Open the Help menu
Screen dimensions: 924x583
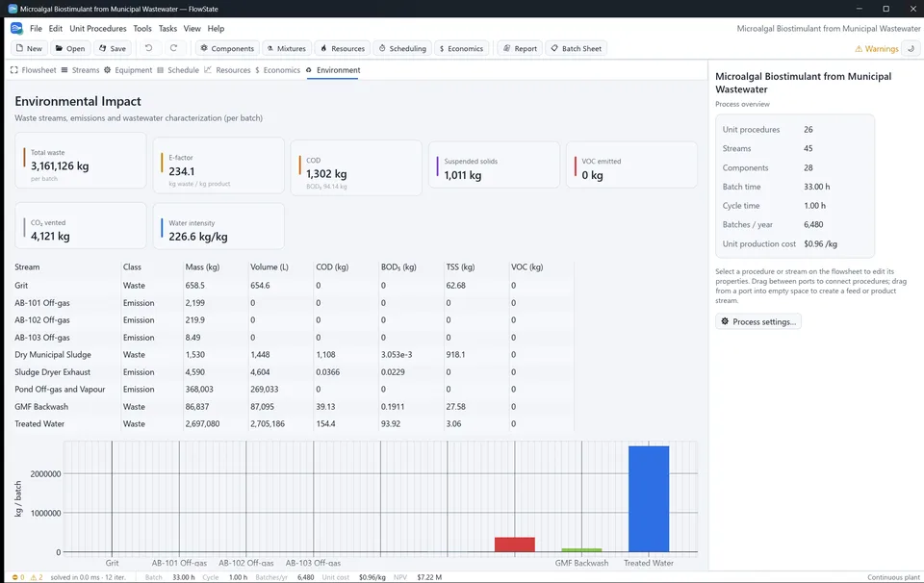click(x=216, y=28)
